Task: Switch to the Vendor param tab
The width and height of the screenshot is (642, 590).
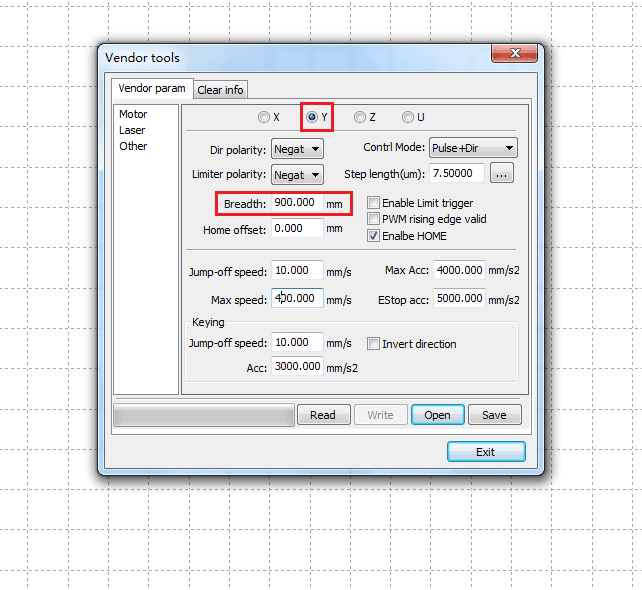Action: [152, 88]
